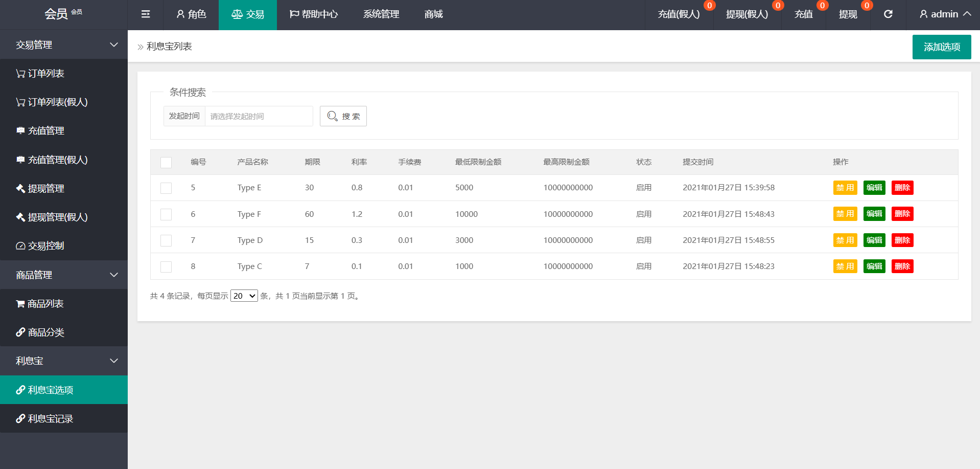Screen dimensions: 980x469
Task: Open 提现管理 with the hammer icon
Action: tap(46, 189)
